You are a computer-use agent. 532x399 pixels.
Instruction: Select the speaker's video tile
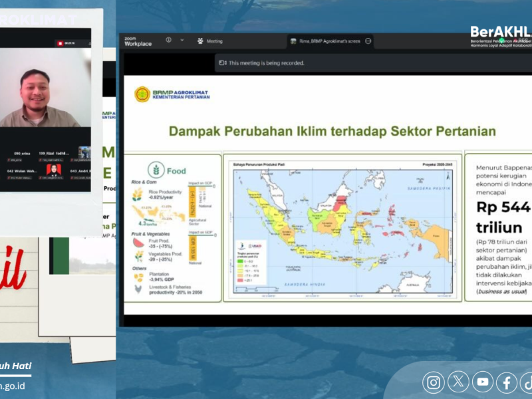click(45, 87)
